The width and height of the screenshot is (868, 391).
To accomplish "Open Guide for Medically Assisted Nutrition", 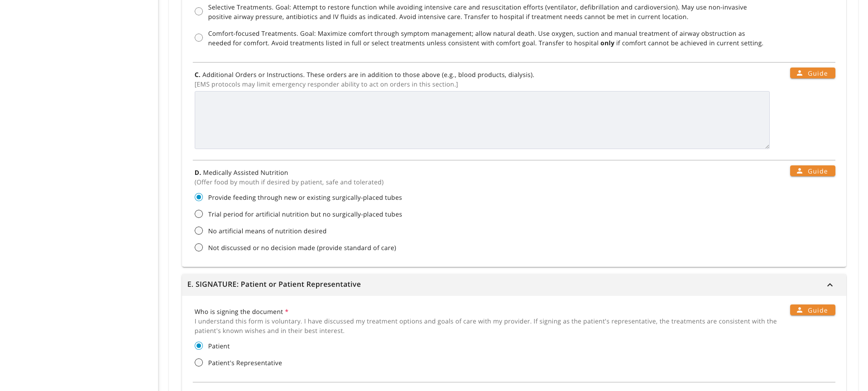I will (x=812, y=171).
